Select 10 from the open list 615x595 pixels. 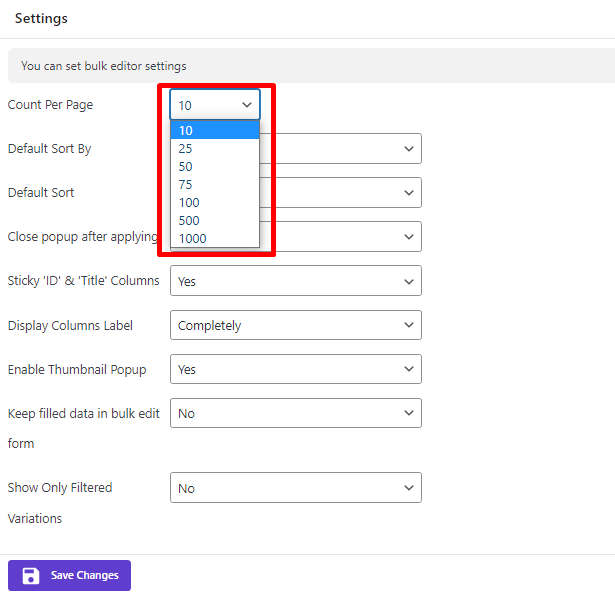215,130
